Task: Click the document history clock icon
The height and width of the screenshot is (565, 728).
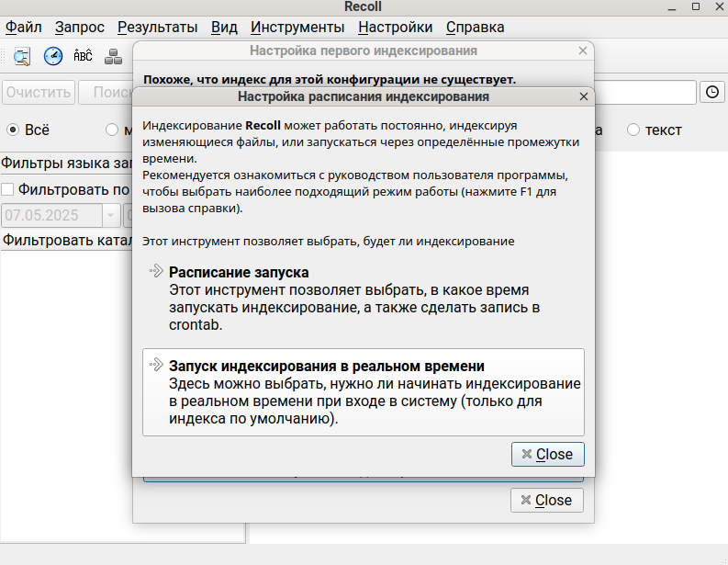Action: click(x=53, y=56)
